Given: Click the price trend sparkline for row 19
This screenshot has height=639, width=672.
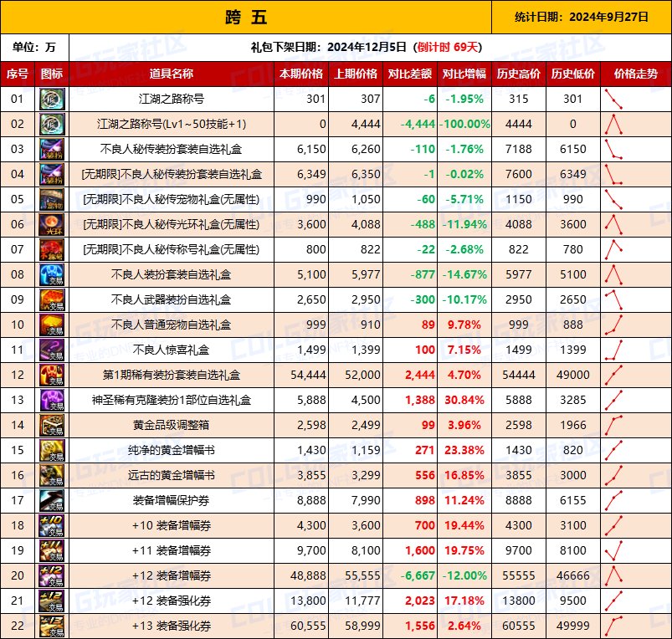Looking at the screenshot, I should point(613,550).
